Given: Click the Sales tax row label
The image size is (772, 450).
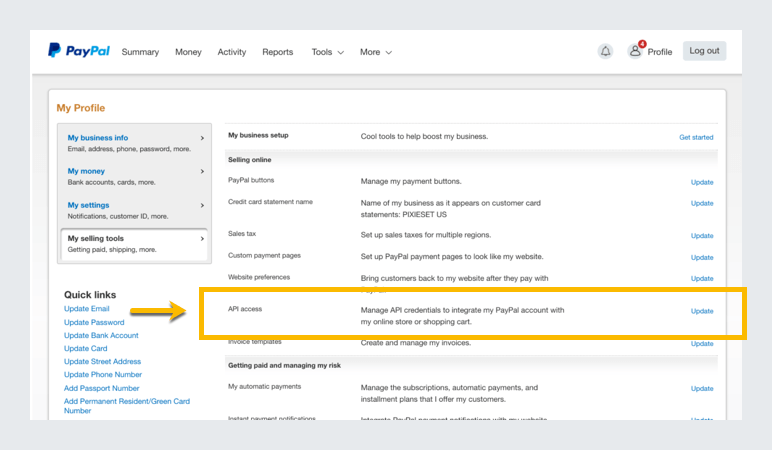Looking at the screenshot, I should [242, 234].
